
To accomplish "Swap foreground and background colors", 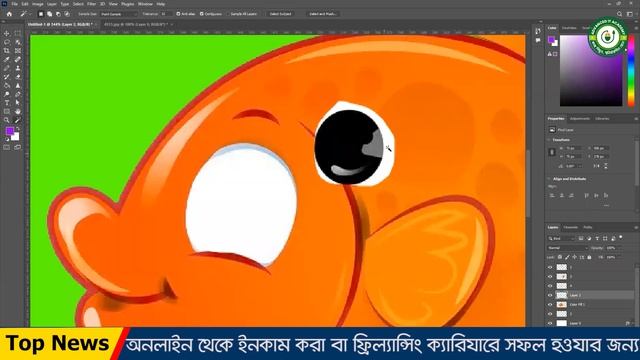I will click(x=18, y=128).
